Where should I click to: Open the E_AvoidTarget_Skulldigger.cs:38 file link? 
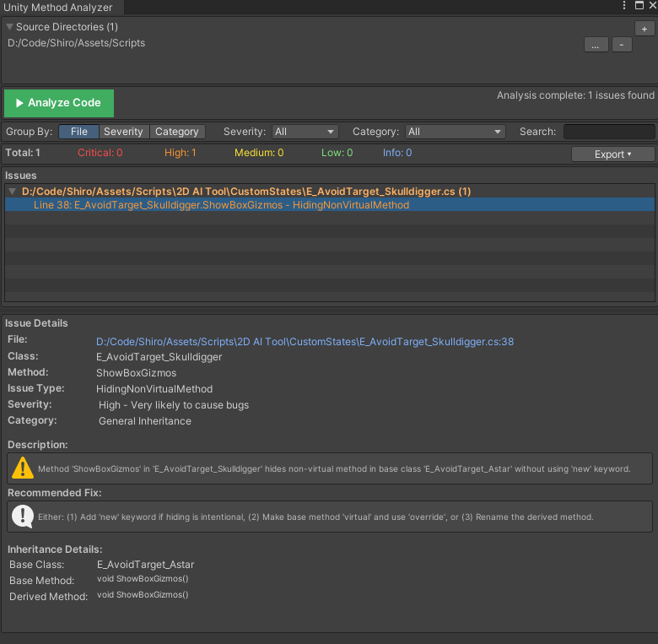[x=305, y=342]
